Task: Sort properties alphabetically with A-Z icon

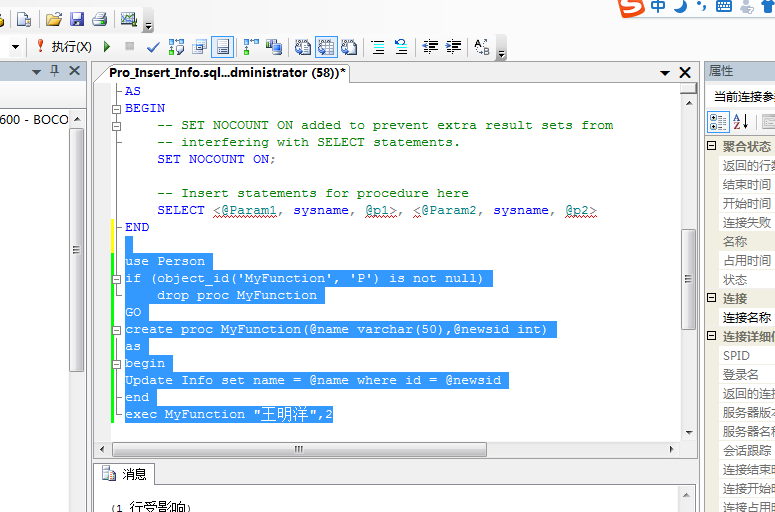Action: pyautogui.click(x=740, y=122)
